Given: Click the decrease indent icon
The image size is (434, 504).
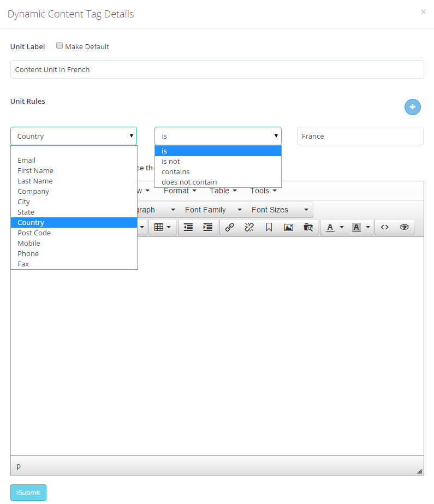Looking at the screenshot, I should tap(188, 227).
